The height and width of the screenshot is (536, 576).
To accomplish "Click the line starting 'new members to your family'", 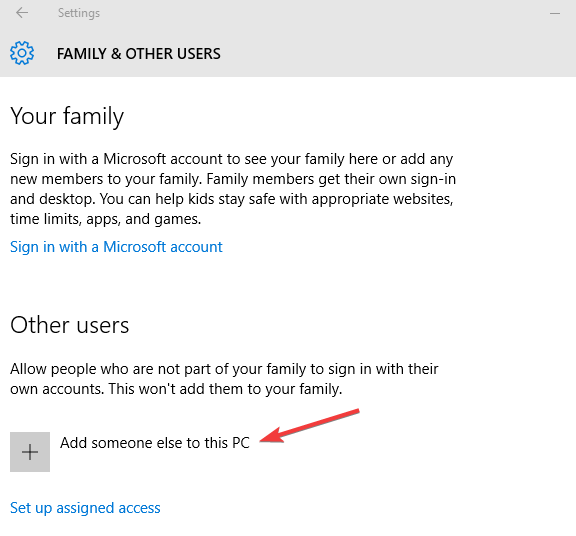I will coord(233,179).
